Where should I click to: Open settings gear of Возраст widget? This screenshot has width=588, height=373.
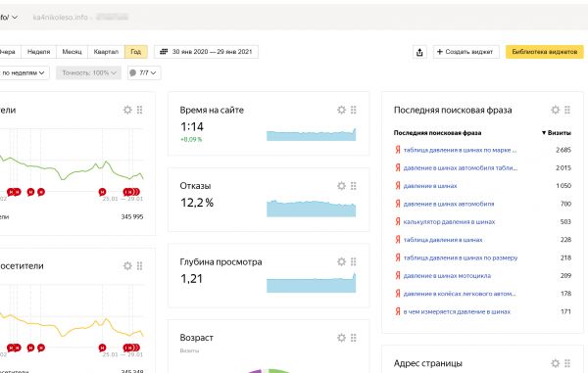coord(341,338)
